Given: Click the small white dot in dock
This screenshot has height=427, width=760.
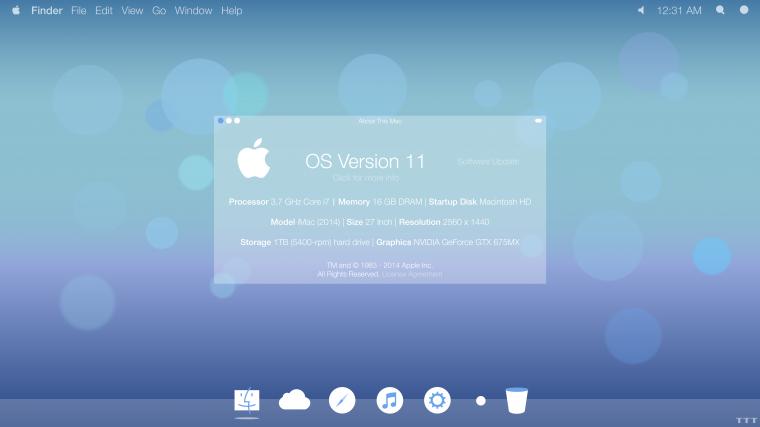Looking at the screenshot, I should (x=480, y=401).
